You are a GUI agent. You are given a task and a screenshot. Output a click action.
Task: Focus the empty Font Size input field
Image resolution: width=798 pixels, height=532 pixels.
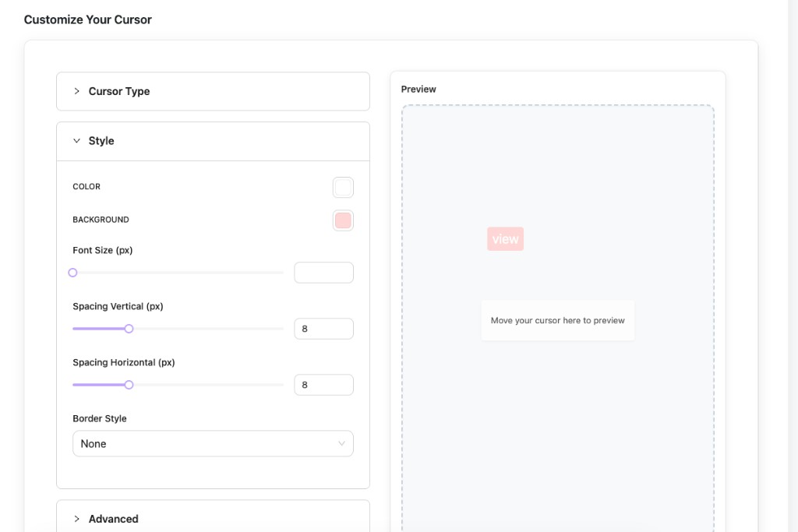(x=323, y=273)
